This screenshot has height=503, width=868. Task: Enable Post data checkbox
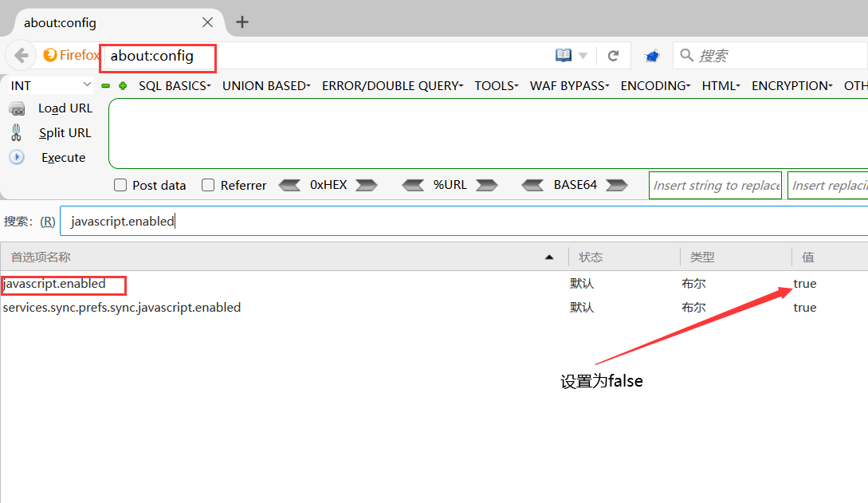(120, 185)
